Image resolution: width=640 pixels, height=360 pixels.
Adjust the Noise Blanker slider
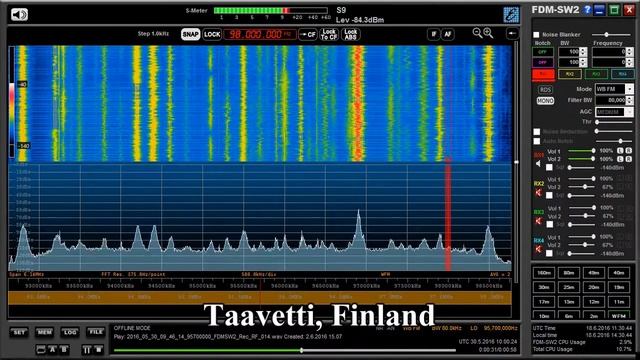[x=611, y=35]
